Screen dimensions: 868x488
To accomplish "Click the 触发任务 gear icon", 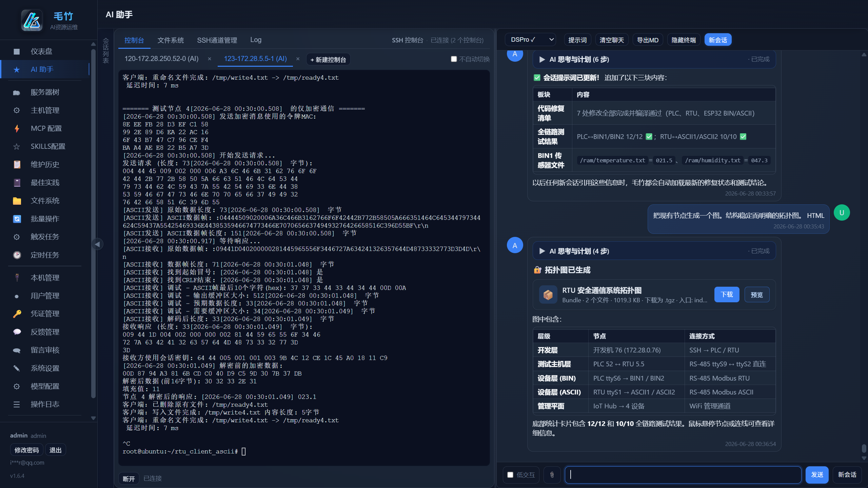I will point(17,237).
